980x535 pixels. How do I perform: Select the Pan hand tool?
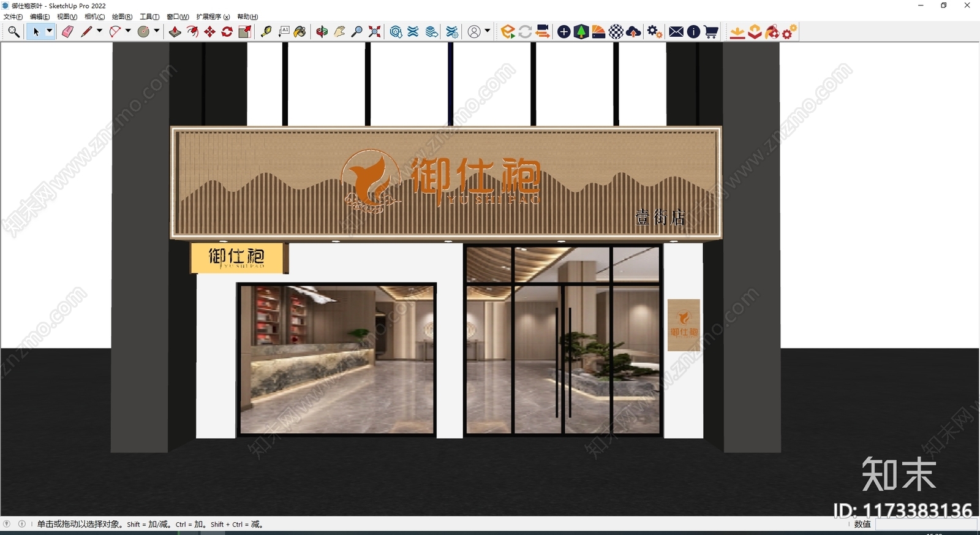coord(339,32)
